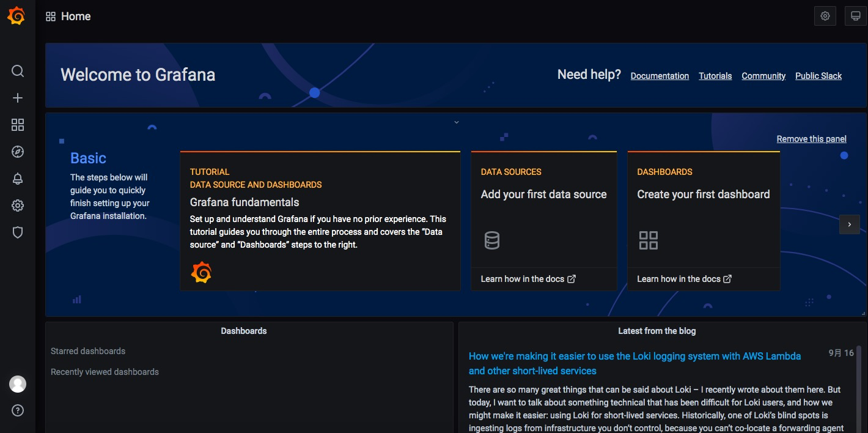The width and height of the screenshot is (868, 433).
Task: Open the user profile avatar
Action: (x=18, y=384)
